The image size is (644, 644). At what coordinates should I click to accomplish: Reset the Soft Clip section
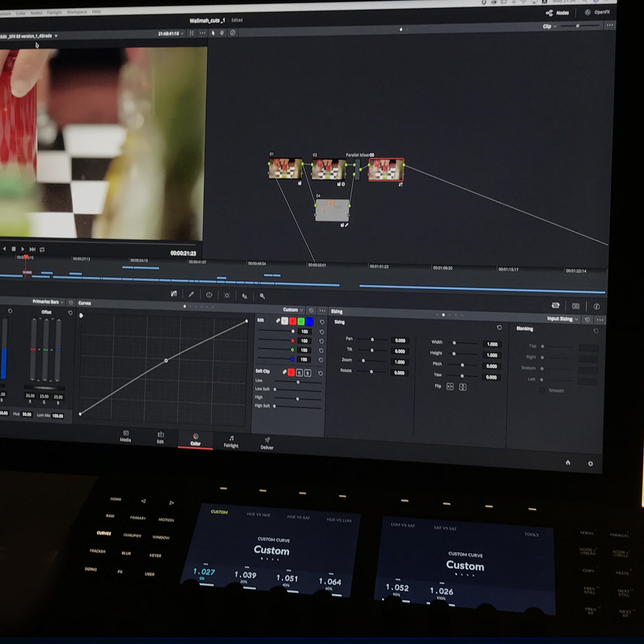coord(320,374)
